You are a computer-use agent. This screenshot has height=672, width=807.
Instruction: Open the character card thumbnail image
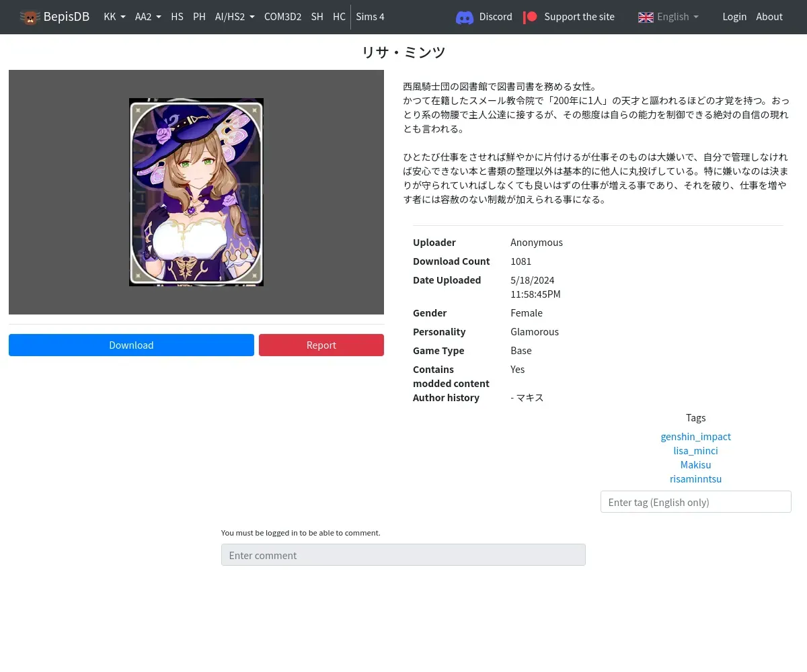tap(196, 192)
